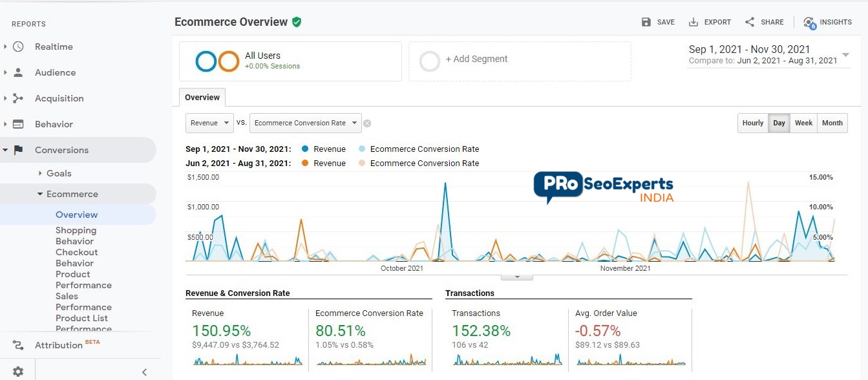Expand the Behavior section arrow
The height and width of the screenshot is (380, 868).
[5, 124]
